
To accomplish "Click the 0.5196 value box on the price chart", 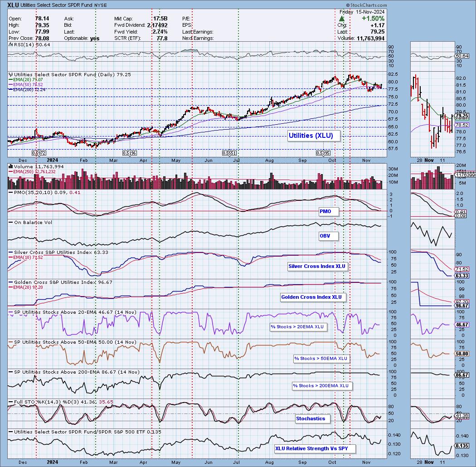I will (129, 153).
